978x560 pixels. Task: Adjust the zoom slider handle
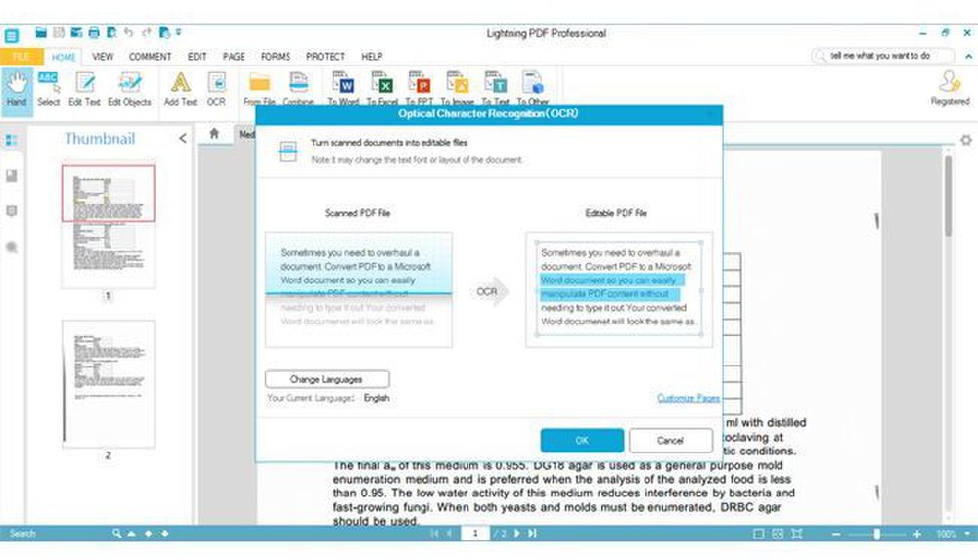pyautogui.click(x=877, y=534)
